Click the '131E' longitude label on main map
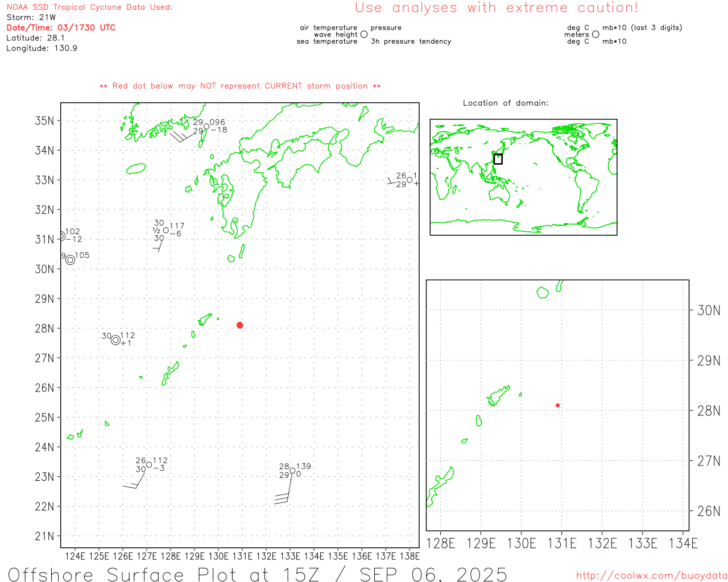This screenshot has height=582, width=728. point(242,556)
